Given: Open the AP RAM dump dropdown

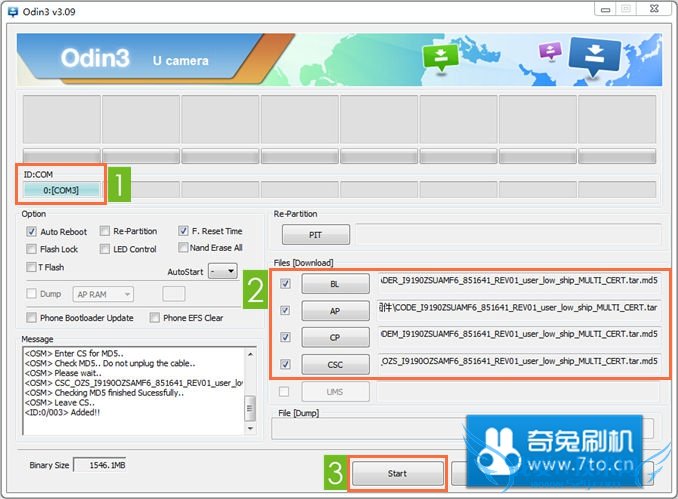Looking at the screenshot, I should click(103, 294).
